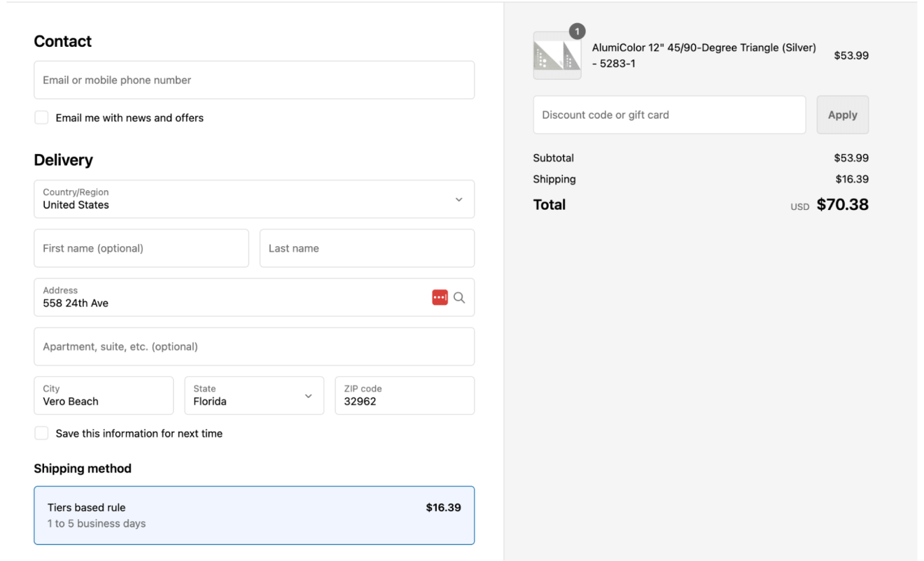This screenshot has height=561, width=924.
Task: Select the Tiers based rule shipping option
Action: [254, 516]
